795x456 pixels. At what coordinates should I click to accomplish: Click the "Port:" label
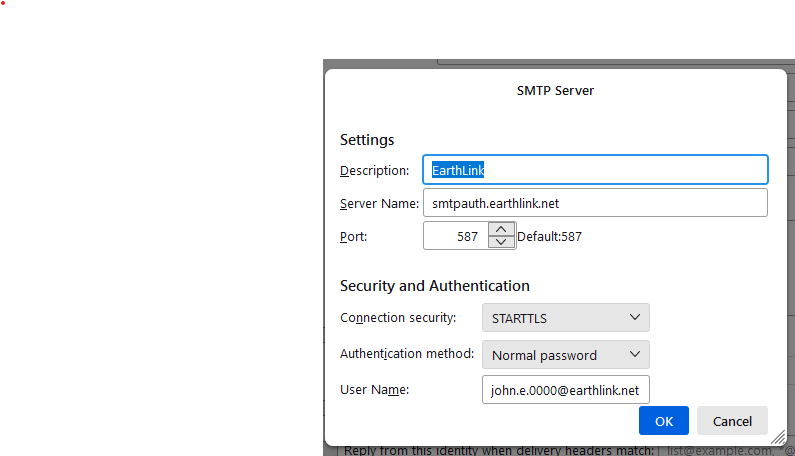(x=353, y=236)
